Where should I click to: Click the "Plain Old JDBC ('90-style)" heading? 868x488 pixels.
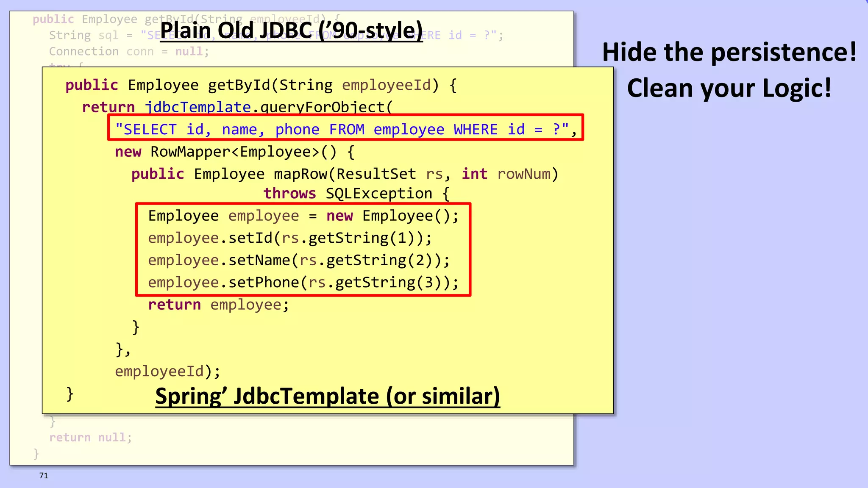(291, 30)
